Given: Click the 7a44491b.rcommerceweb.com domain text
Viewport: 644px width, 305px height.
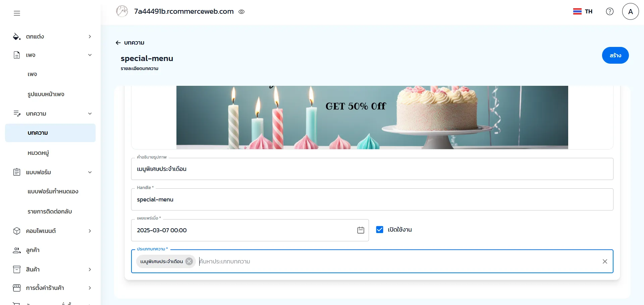Looking at the screenshot, I should [184, 11].
